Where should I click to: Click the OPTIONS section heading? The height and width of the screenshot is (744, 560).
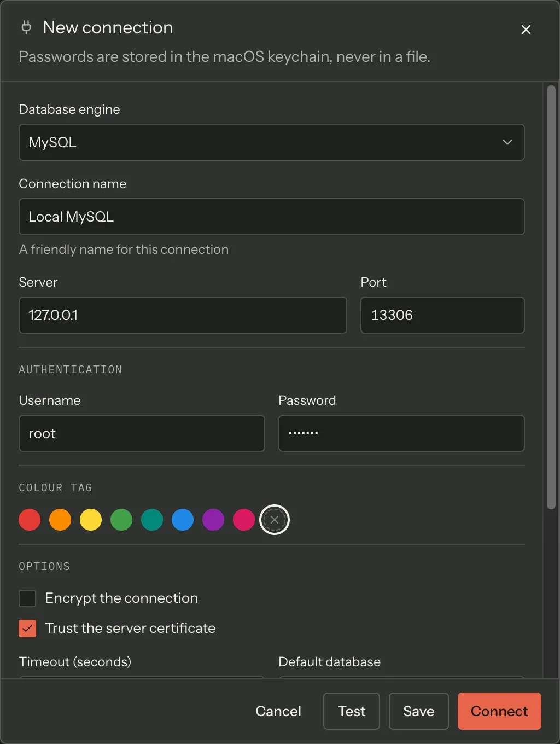pyautogui.click(x=44, y=567)
